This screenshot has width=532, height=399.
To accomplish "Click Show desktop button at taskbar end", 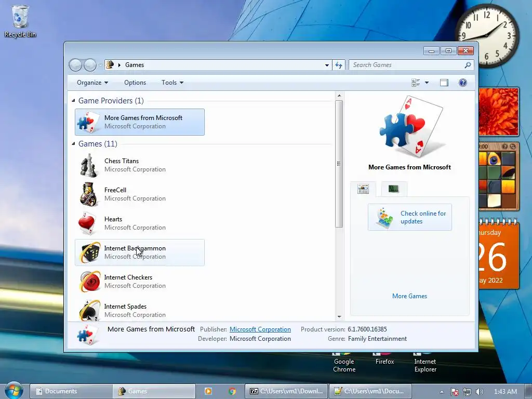I will [528, 391].
